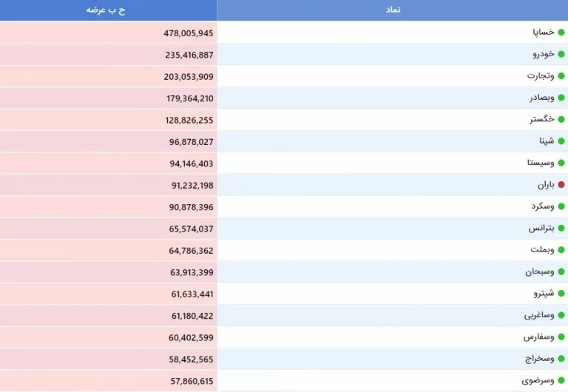Click the green status dot beside خودرو
Viewport: 568px width, 392px height.
click(561, 54)
